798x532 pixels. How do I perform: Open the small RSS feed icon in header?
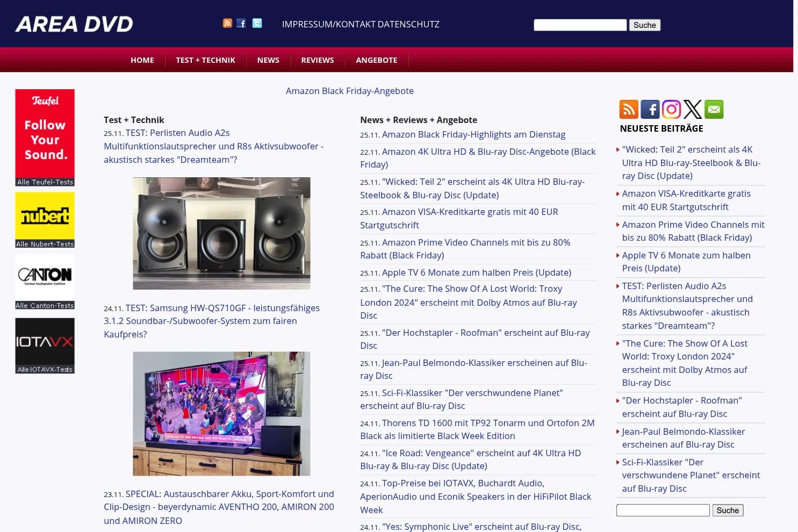[227, 23]
